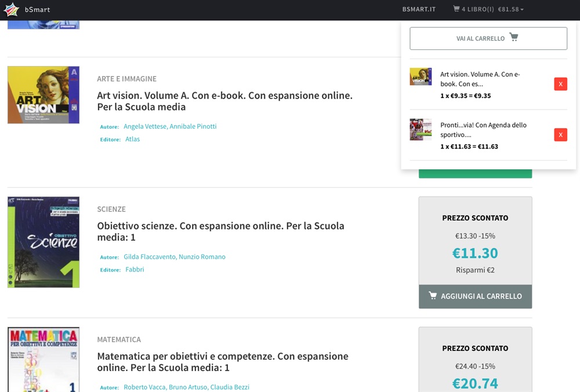The height and width of the screenshot is (392, 580).
Task: Open Art vision thumbnail in cart dropdown
Action: (420, 77)
